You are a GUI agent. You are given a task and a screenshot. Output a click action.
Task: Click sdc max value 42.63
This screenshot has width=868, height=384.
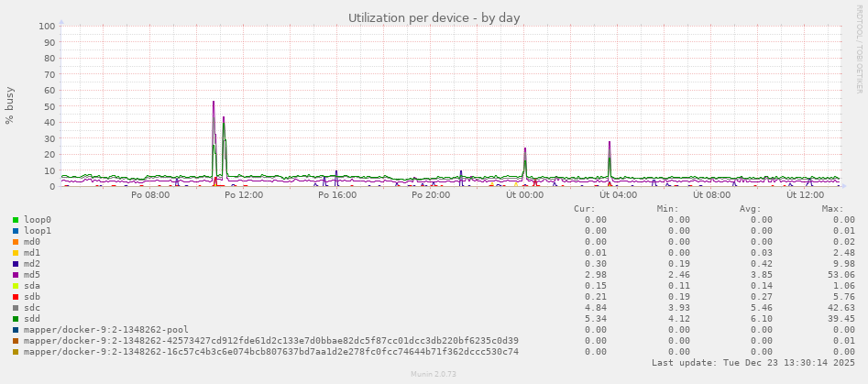[844, 308]
